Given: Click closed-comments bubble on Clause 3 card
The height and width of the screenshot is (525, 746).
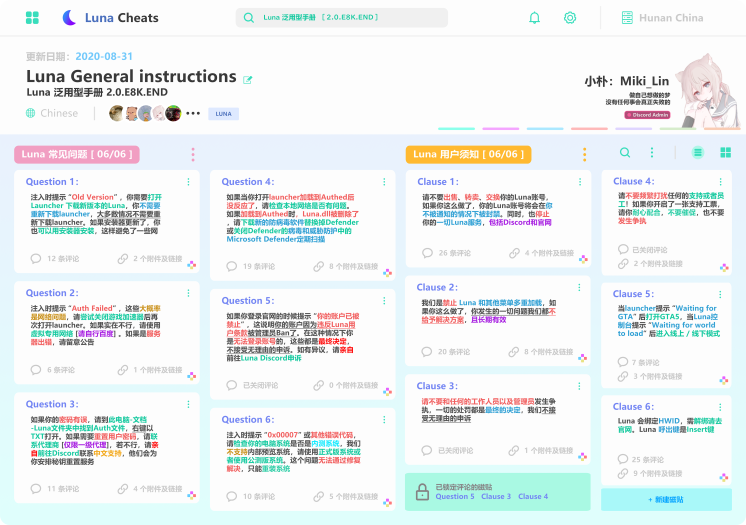Looking at the screenshot, I should (x=427, y=450).
